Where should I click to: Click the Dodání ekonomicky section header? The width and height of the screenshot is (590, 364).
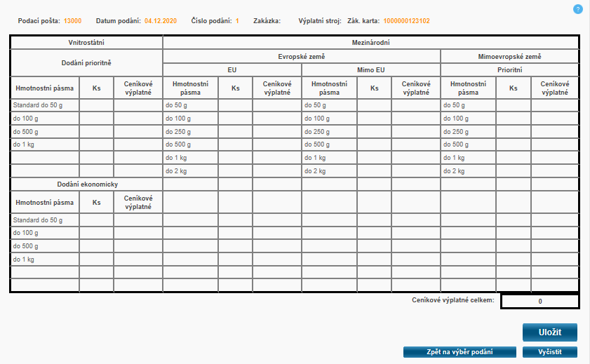[86, 184]
